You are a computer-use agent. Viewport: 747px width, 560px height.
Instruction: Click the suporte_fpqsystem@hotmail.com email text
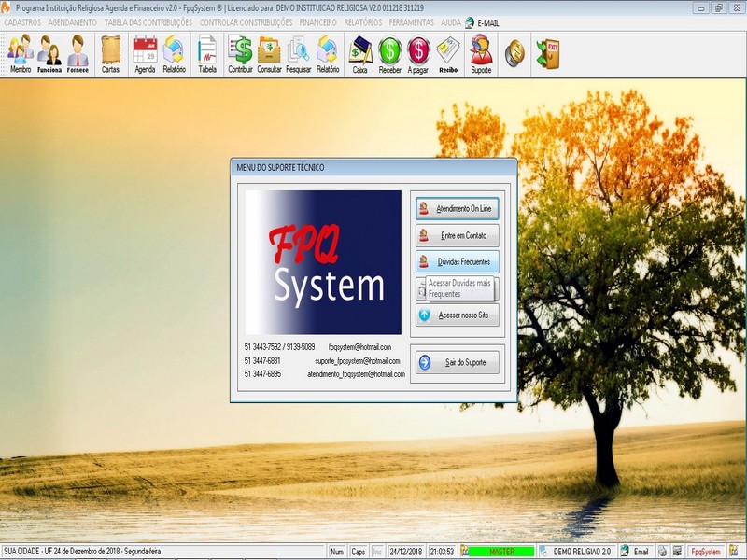coord(358,361)
